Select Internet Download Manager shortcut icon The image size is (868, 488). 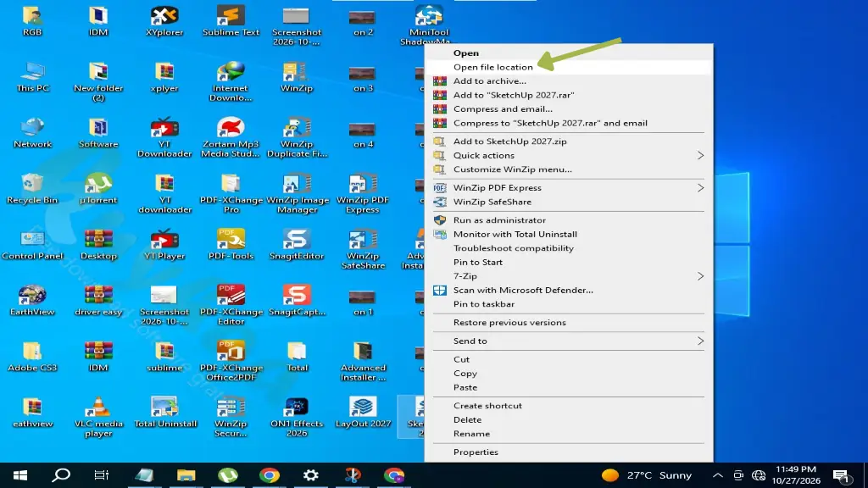coord(231,82)
